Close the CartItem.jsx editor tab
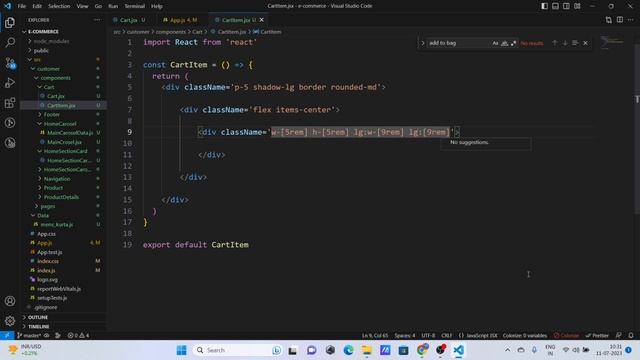This screenshot has width=640, height=360. pos(262,20)
